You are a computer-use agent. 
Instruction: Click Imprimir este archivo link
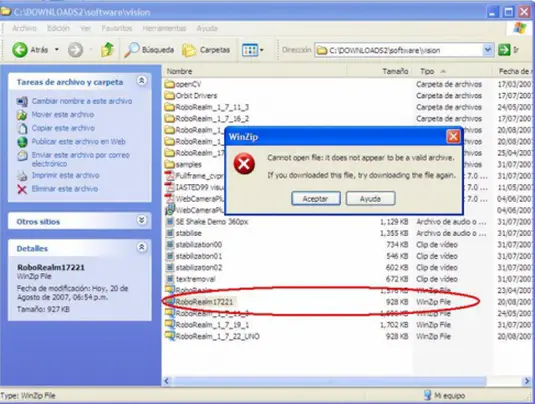coord(66,175)
